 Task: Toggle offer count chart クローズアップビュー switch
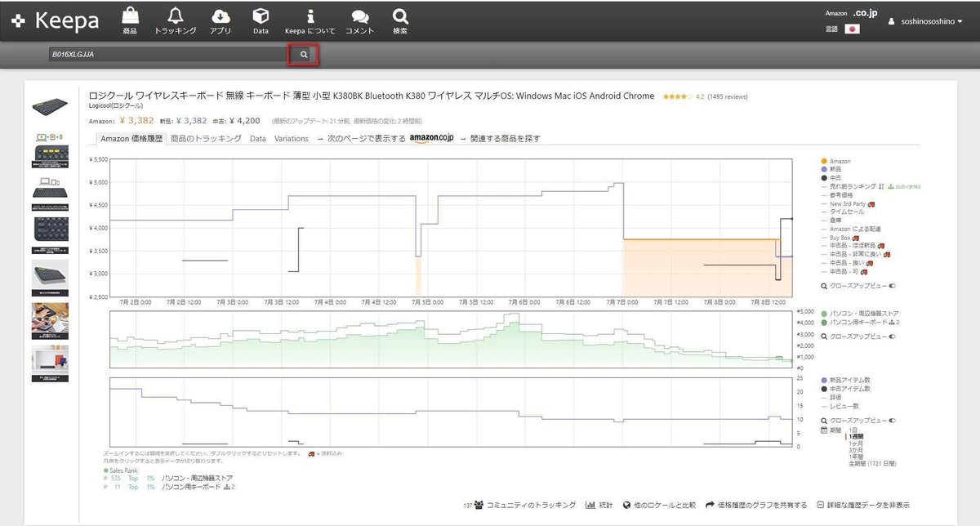(893, 420)
